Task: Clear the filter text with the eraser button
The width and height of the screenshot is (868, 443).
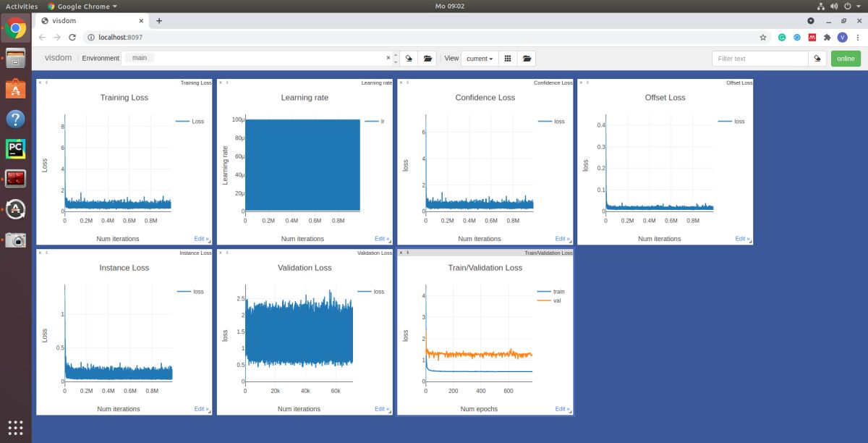Action: [x=817, y=59]
